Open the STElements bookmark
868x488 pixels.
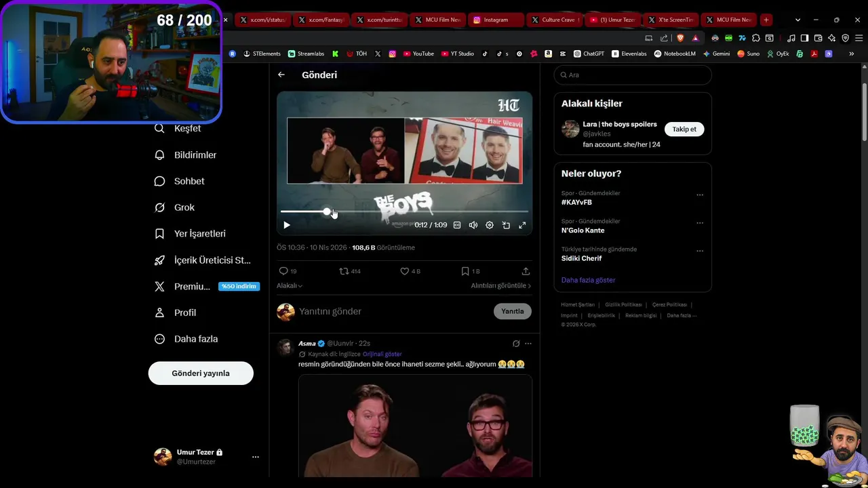tap(262, 54)
